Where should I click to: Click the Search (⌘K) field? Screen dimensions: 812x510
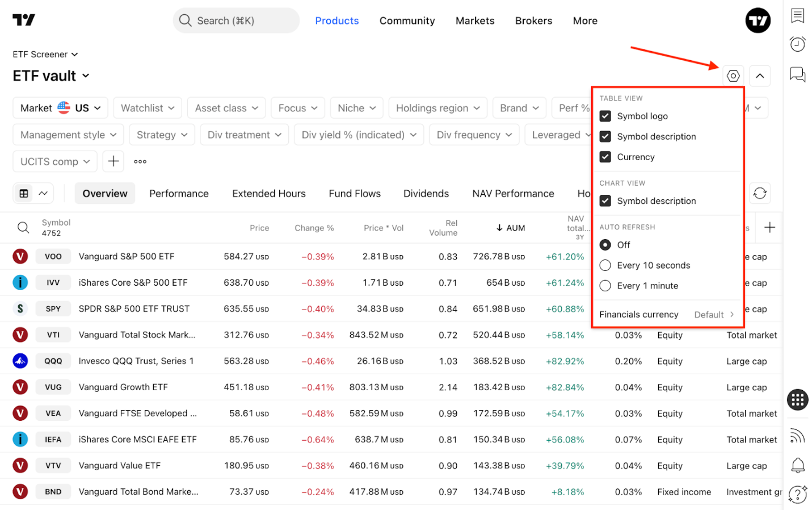[x=236, y=20]
